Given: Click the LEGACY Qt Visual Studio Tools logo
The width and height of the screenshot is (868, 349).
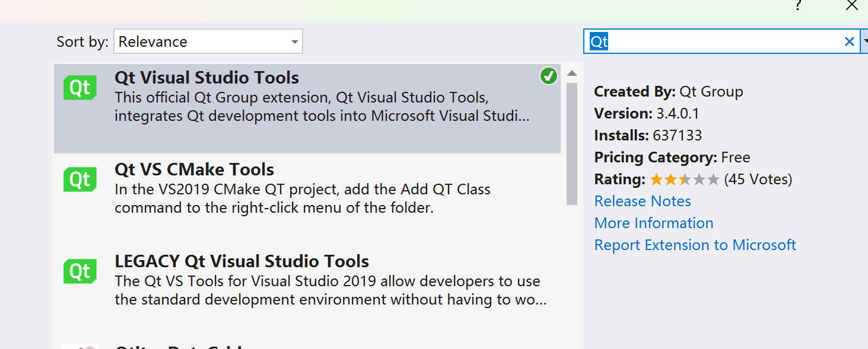Looking at the screenshot, I should [80, 271].
